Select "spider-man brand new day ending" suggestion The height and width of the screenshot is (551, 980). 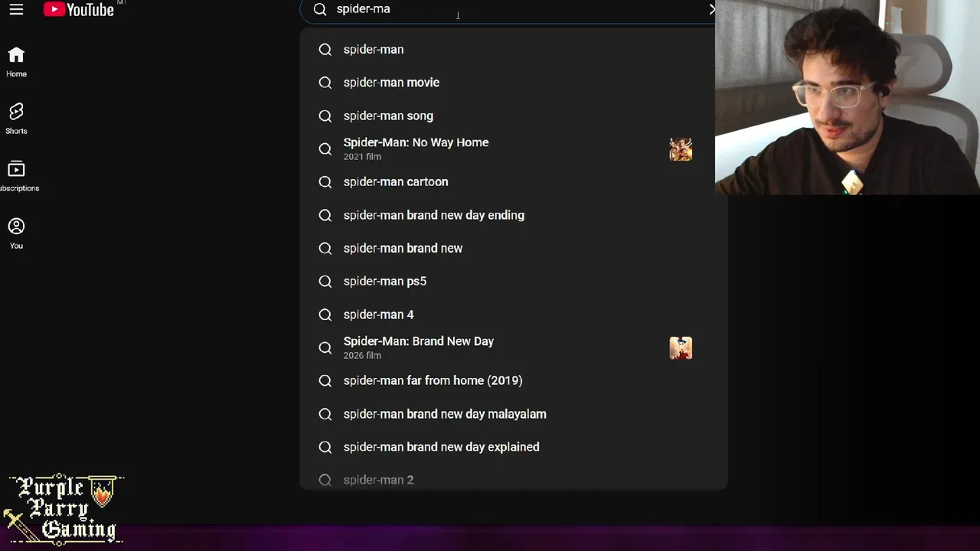513,215
